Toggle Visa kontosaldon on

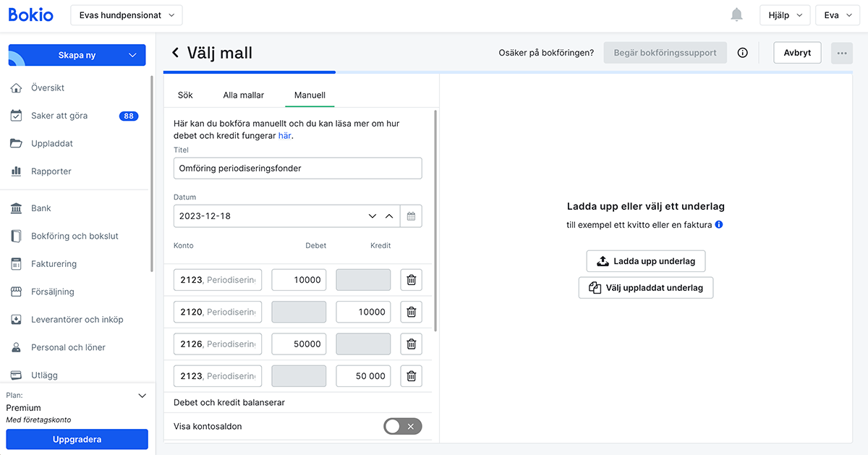click(x=402, y=426)
